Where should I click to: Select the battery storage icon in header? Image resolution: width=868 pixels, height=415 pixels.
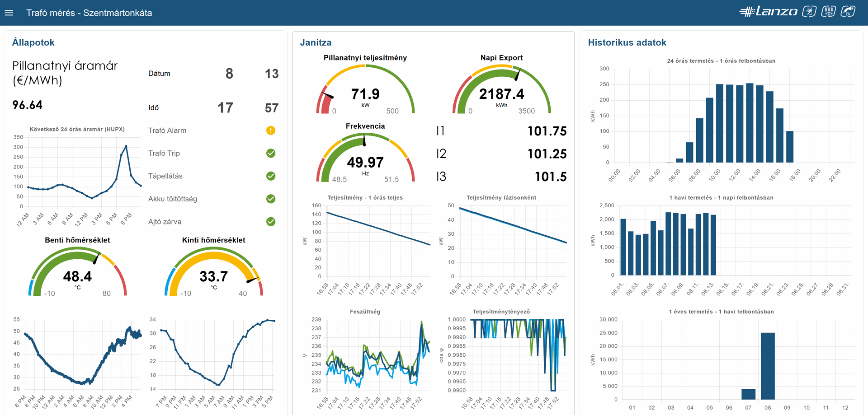(830, 11)
